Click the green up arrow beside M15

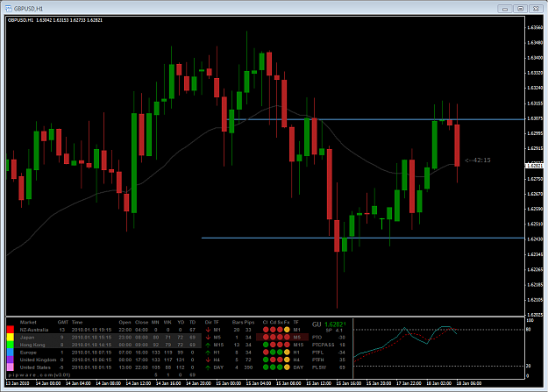[x=208, y=345]
